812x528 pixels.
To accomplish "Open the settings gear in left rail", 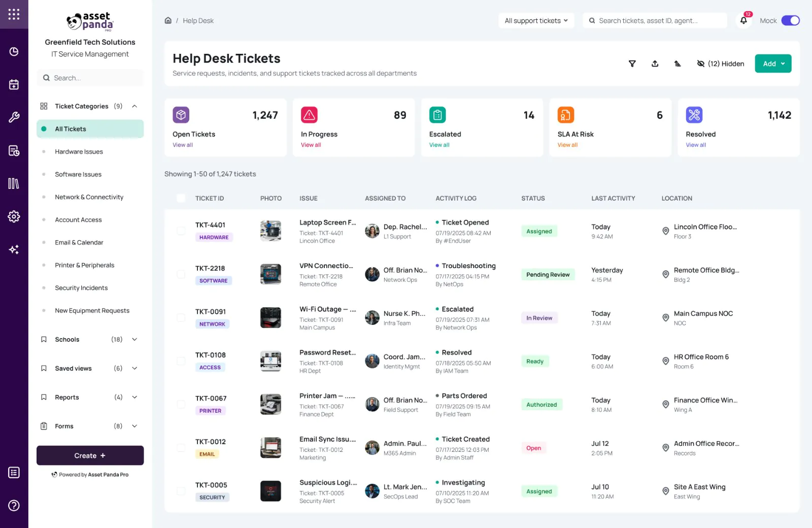I will (x=14, y=216).
